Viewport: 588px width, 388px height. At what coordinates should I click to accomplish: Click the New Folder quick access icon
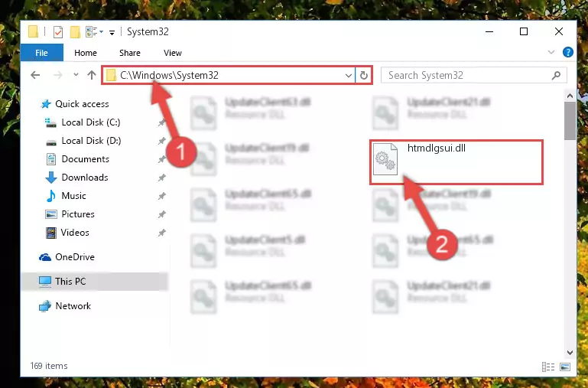click(75, 32)
